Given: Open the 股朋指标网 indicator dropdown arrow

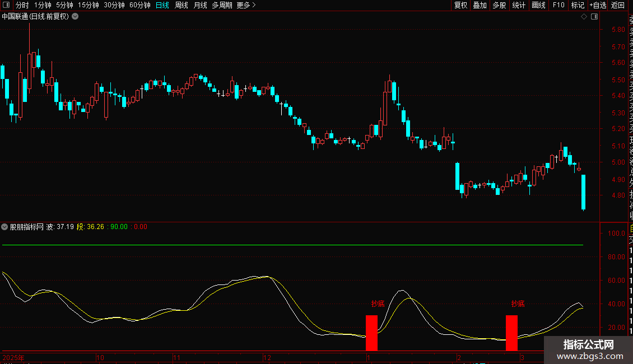Looking at the screenshot, I should click(x=4, y=227).
